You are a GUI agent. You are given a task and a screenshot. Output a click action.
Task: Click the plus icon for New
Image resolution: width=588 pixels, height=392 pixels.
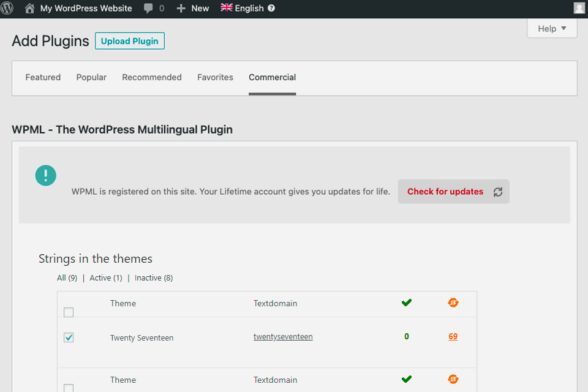pyautogui.click(x=181, y=8)
